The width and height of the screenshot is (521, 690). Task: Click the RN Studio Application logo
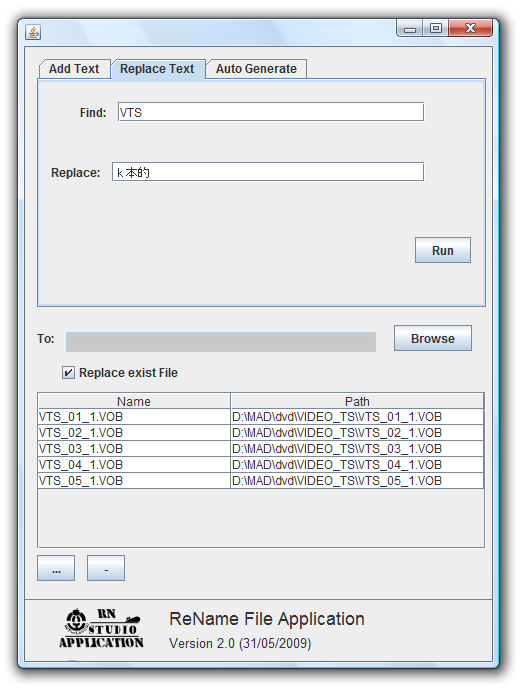(x=102, y=629)
